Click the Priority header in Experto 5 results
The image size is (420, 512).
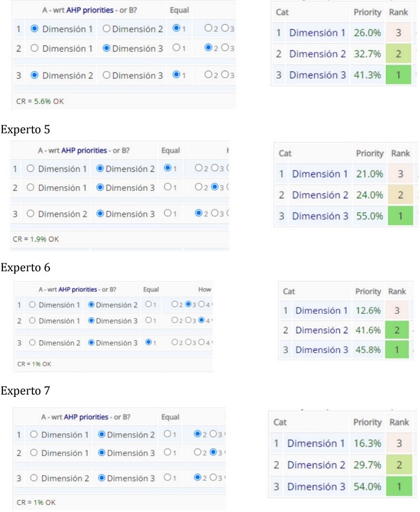click(369, 154)
